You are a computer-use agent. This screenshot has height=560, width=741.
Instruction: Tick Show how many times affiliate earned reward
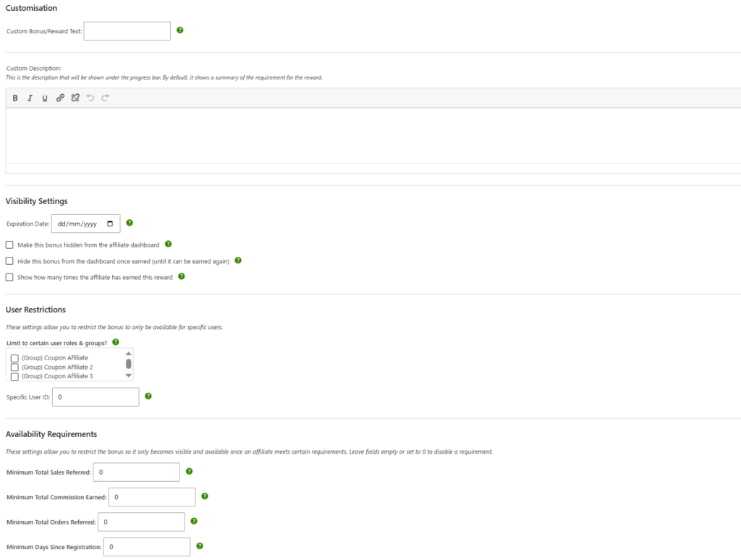tap(9, 277)
